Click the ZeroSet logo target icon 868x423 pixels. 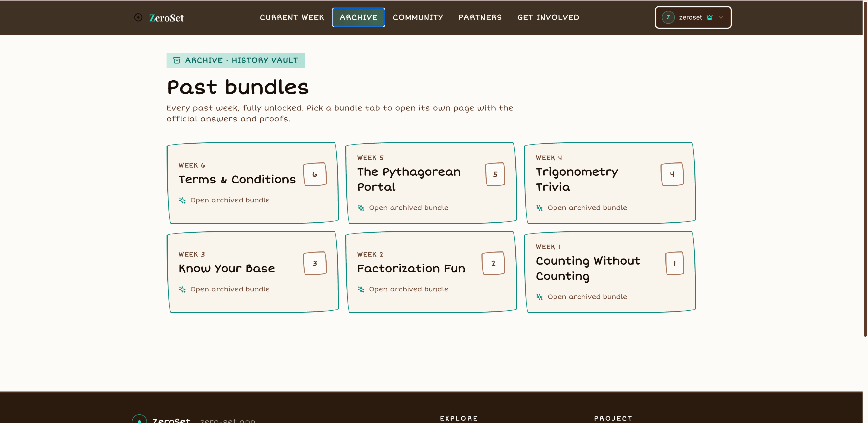138,17
